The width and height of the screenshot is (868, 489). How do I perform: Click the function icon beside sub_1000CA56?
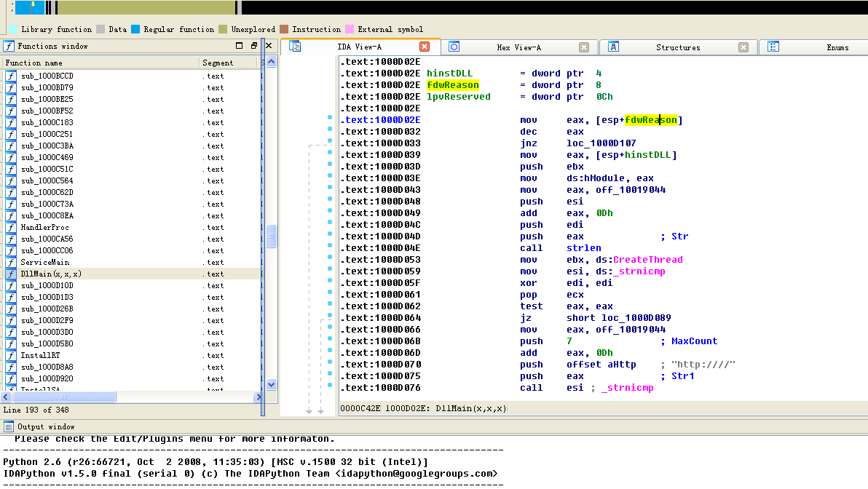coord(11,239)
